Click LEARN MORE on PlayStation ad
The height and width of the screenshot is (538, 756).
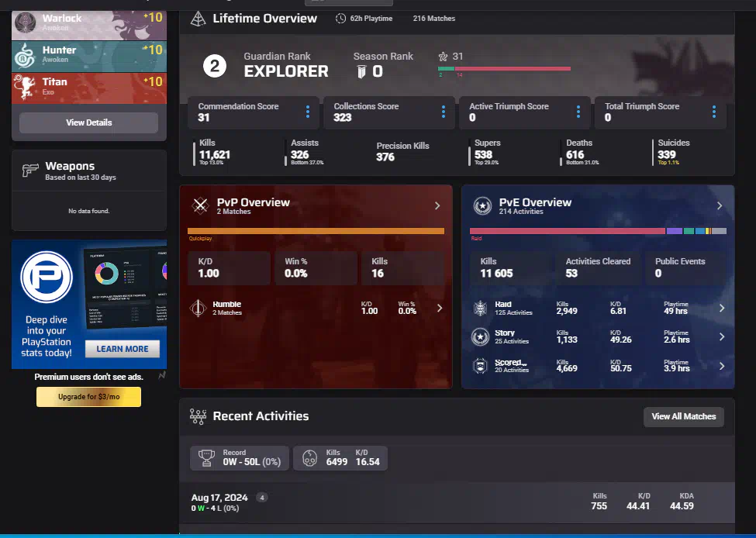click(123, 349)
